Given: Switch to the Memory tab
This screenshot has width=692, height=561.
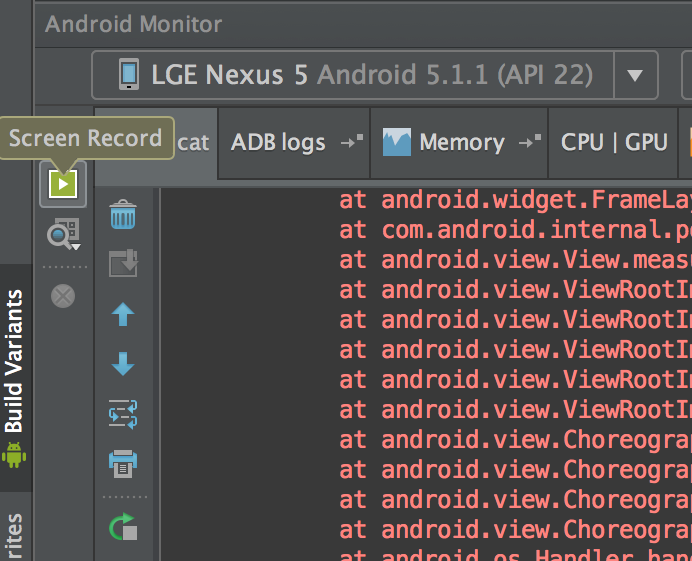Looking at the screenshot, I should 459,143.
